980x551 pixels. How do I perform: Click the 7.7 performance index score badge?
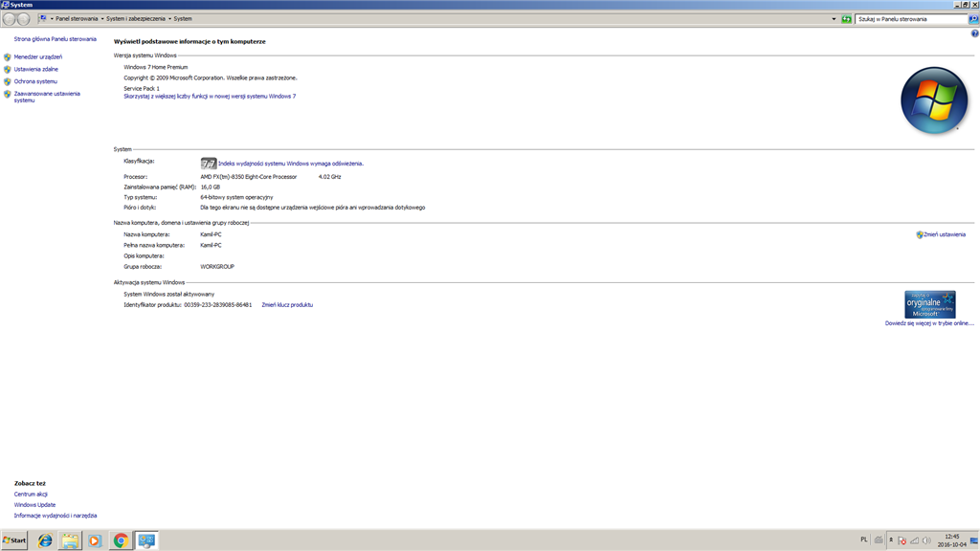tap(208, 164)
